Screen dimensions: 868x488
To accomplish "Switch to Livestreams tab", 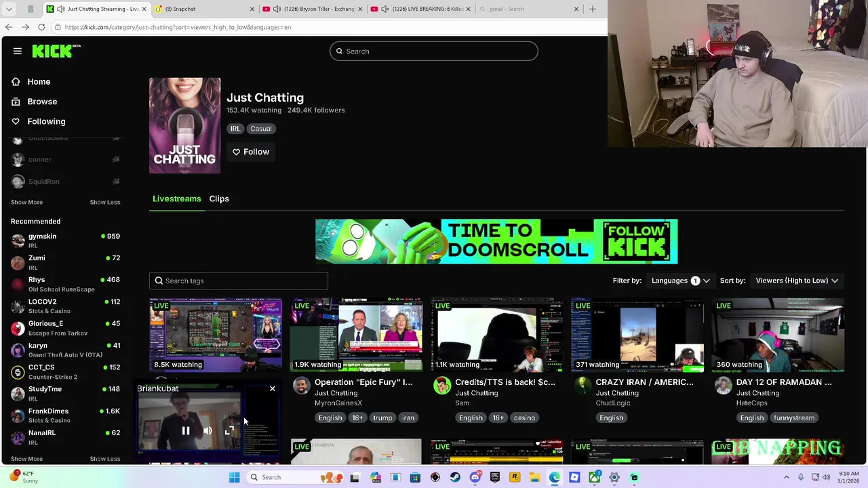I will click(176, 199).
